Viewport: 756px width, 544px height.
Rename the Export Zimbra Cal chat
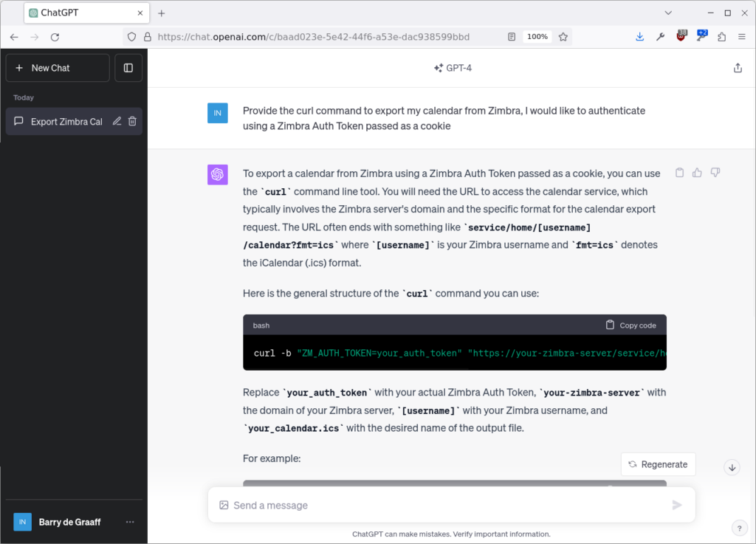pos(118,121)
